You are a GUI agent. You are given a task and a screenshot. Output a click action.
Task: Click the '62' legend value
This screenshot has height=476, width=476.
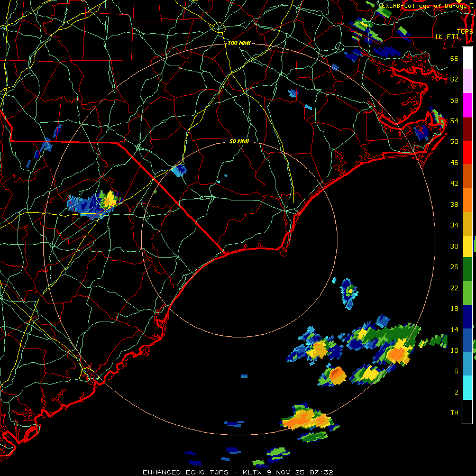(x=454, y=79)
